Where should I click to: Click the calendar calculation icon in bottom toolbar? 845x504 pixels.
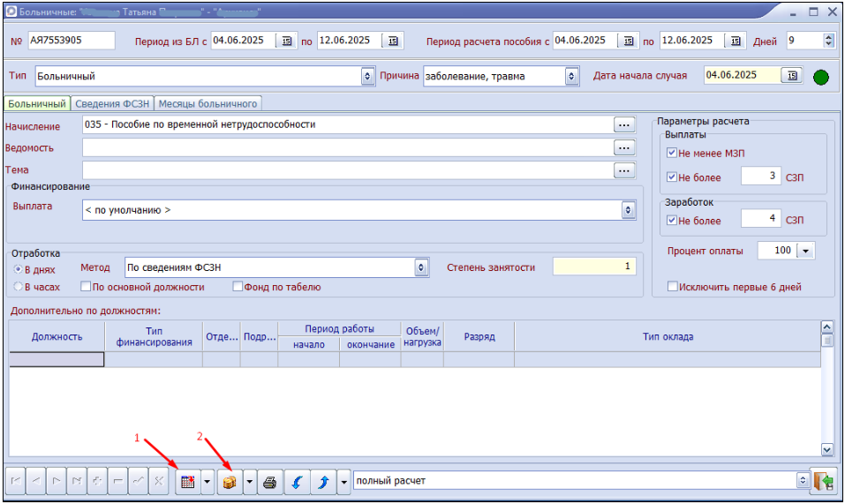point(186,482)
